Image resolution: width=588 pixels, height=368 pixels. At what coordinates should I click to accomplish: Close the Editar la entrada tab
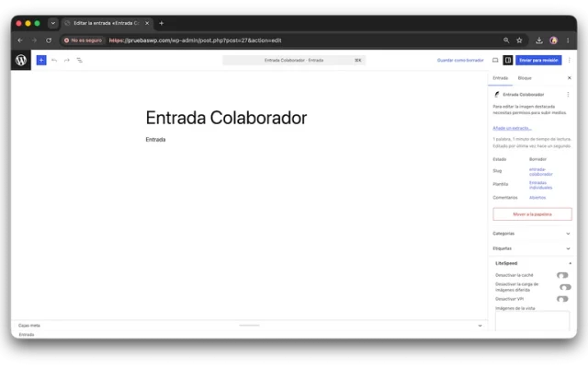[x=147, y=23]
